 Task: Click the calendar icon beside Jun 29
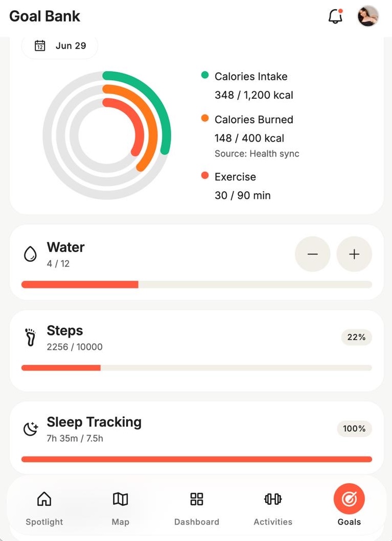[x=40, y=46]
